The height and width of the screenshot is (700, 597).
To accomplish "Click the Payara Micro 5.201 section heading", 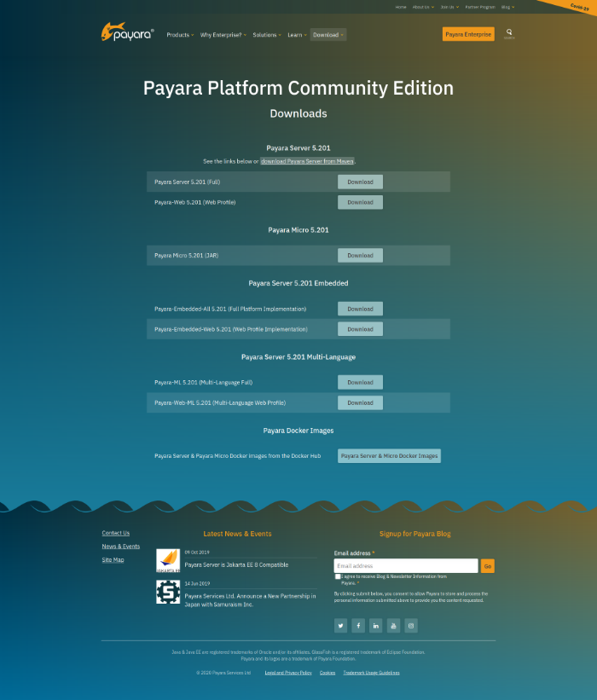I will coord(298,230).
